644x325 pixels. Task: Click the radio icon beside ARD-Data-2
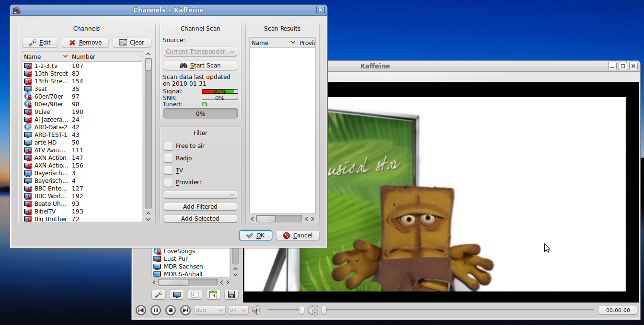point(28,127)
